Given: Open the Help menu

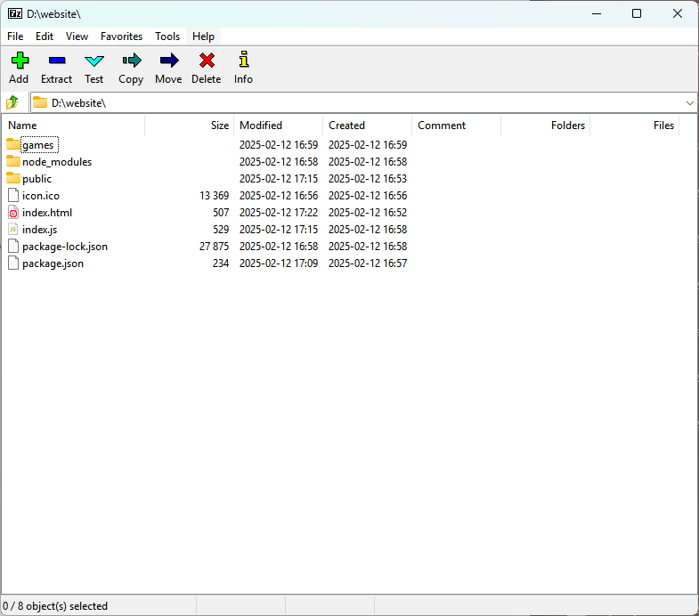Looking at the screenshot, I should click(x=203, y=36).
